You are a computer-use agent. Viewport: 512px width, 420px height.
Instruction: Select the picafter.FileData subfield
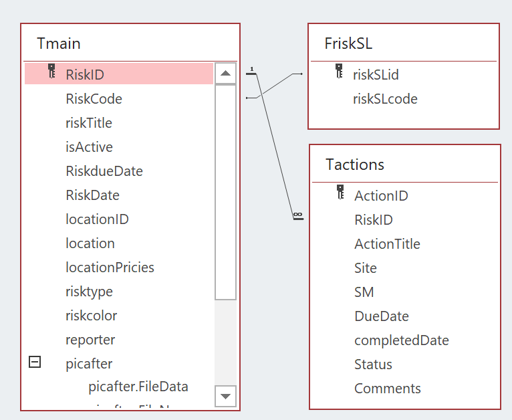tap(138, 387)
